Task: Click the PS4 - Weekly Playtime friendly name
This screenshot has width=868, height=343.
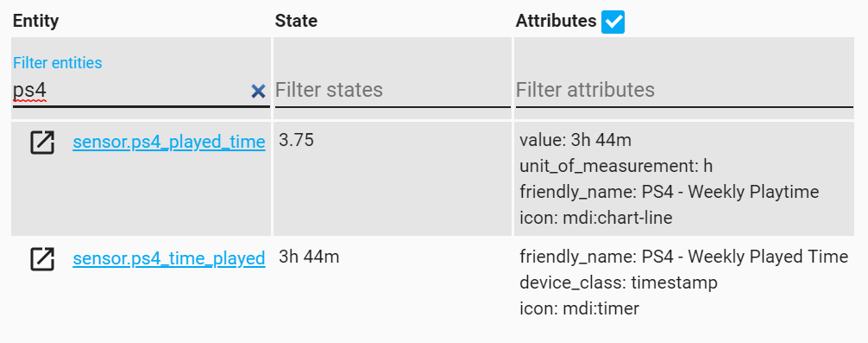Action: [x=730, y=192]
